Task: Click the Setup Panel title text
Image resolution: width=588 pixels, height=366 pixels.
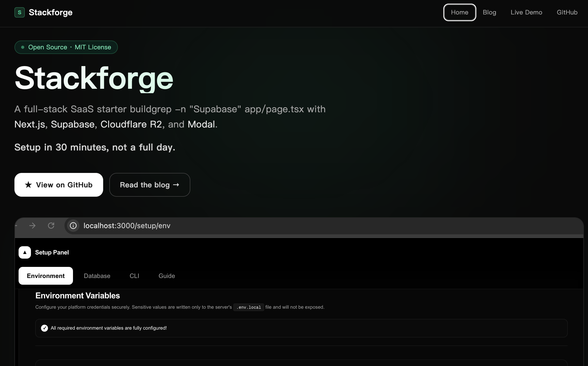Action: 52,252
